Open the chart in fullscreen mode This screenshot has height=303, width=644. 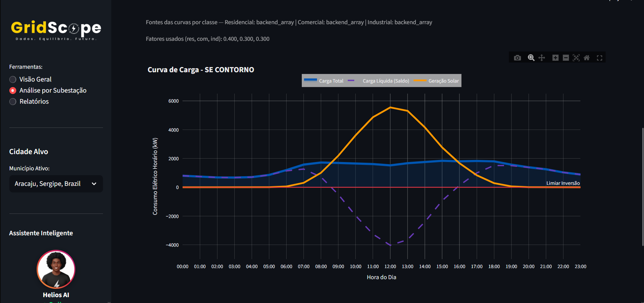coord(599,58)
